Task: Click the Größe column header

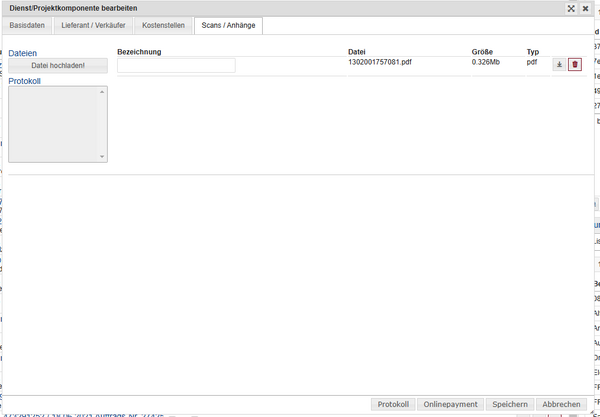Action: [483, 51]
